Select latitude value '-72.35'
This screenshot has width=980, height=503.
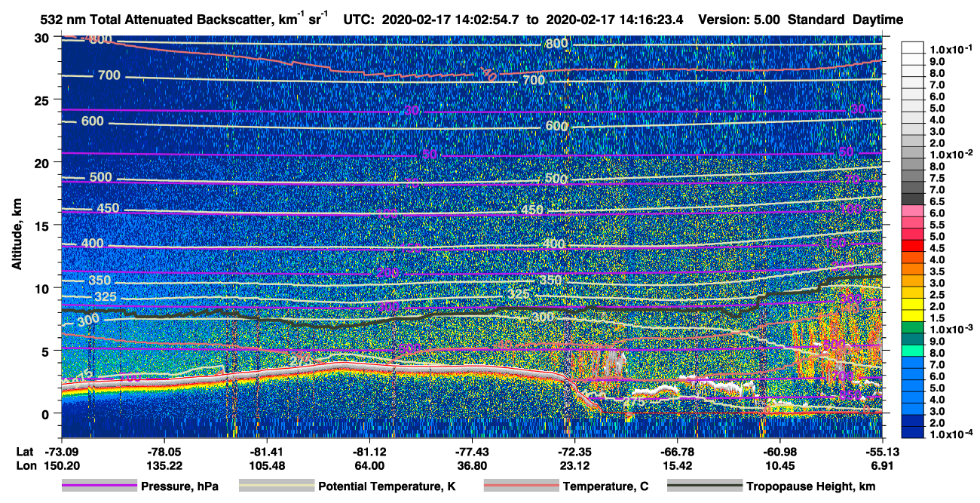tap(574, 451)
